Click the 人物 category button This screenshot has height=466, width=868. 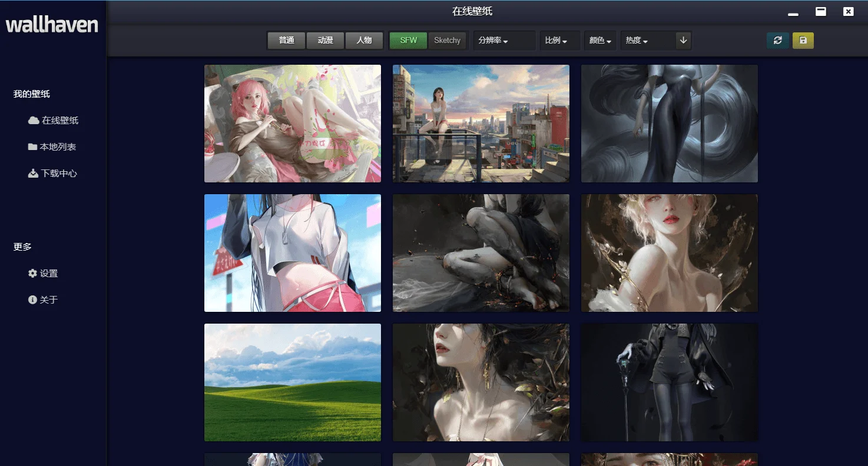[x=364, y=40]
